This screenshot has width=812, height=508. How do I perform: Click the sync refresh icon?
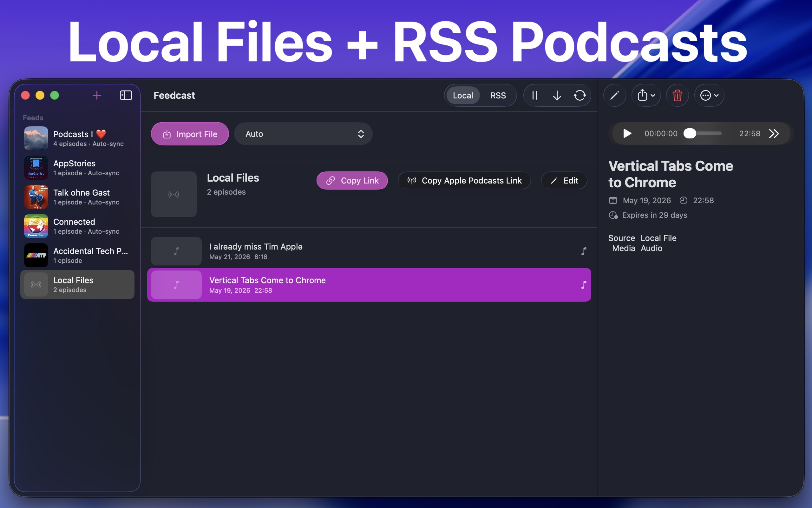[580, 96]
